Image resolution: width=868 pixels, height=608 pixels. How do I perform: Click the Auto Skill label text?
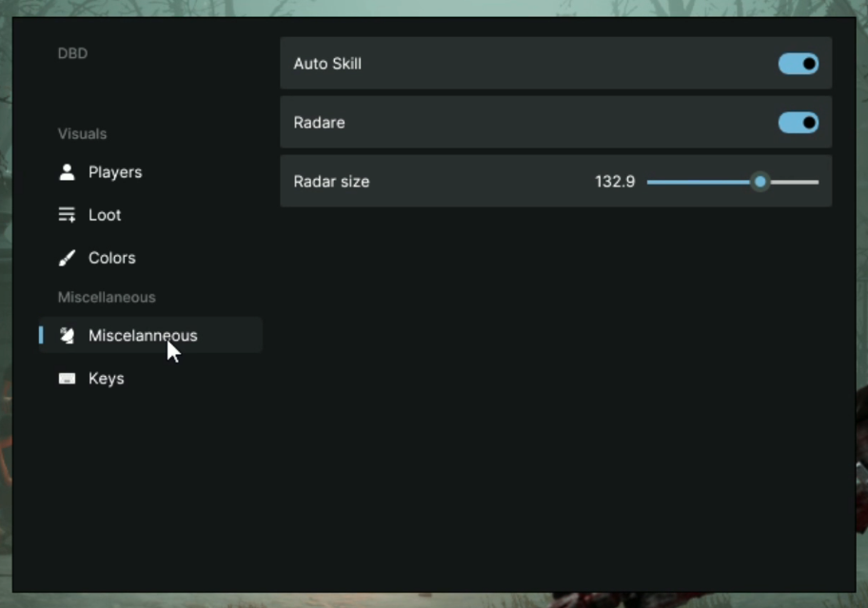[x=327, y=64]
